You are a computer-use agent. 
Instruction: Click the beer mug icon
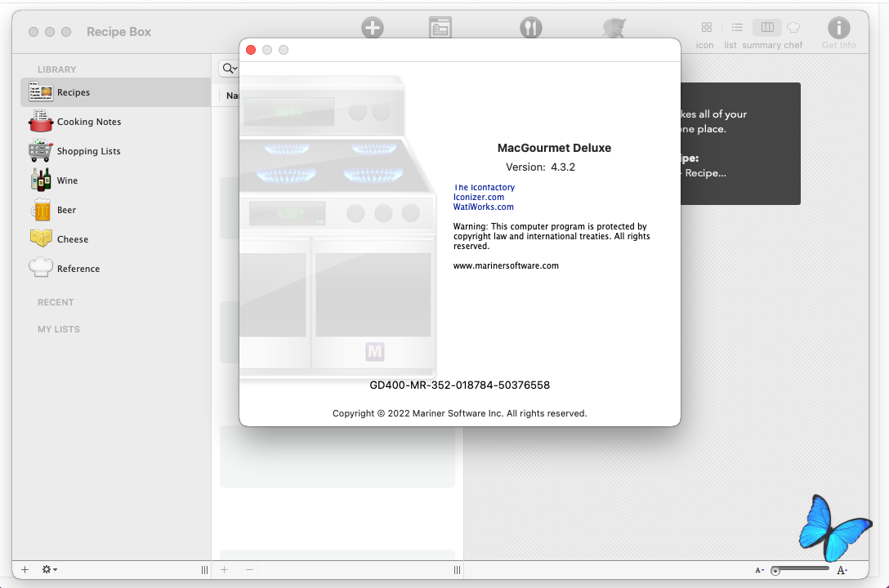[41, 210]
